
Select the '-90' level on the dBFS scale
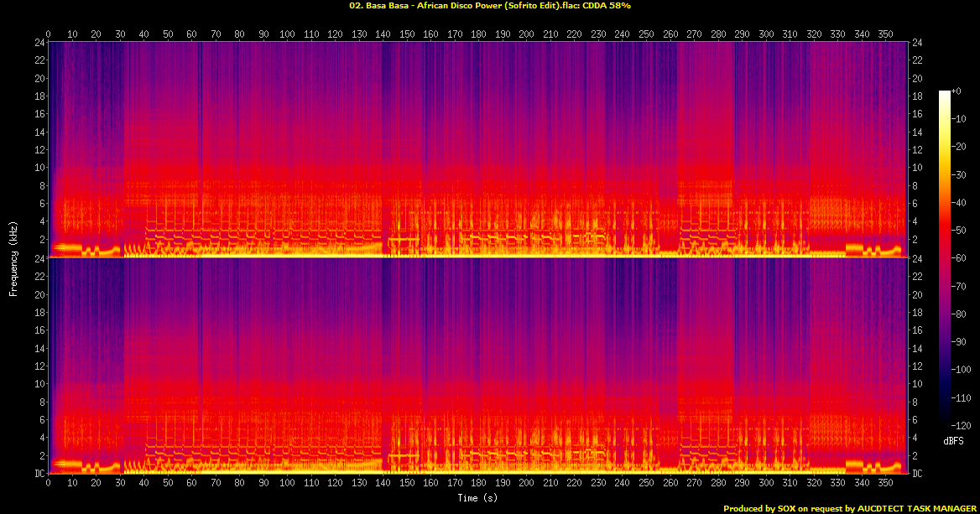tap(959, 341)
